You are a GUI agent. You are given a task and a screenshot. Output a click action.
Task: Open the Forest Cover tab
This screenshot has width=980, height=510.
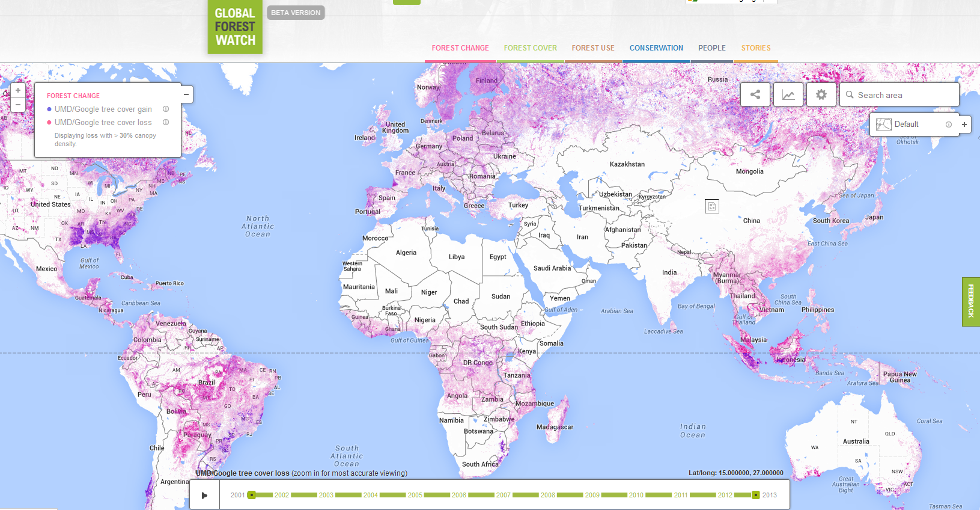[530, 48]
